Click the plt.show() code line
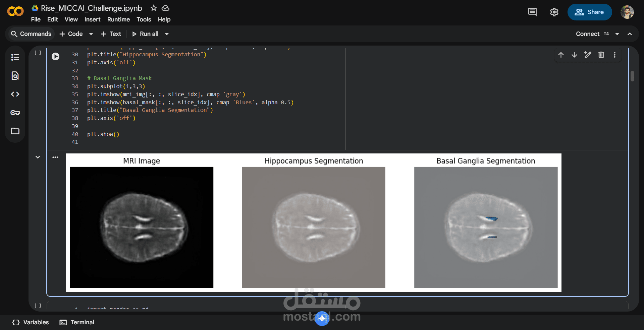The height and width of the screenshot is (330, 644). (103, 134)
